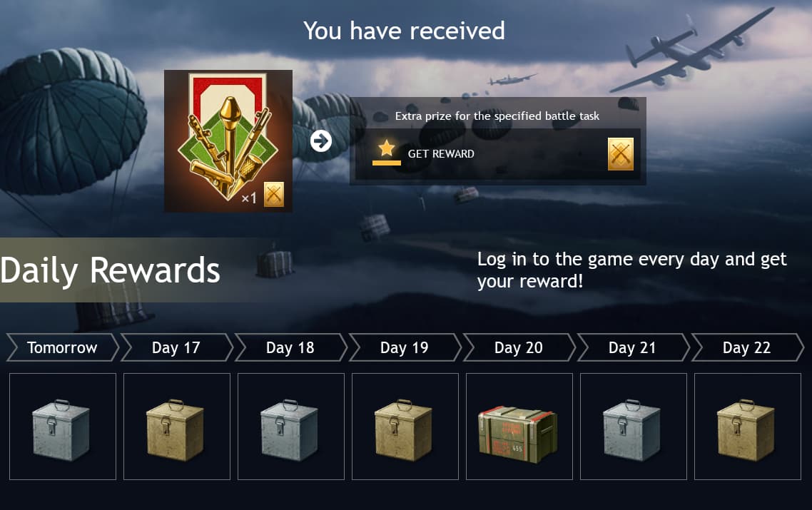The width and height of the screenshot is (812, 510).
Task: Select the Day 22 tab
Action: 747,347
